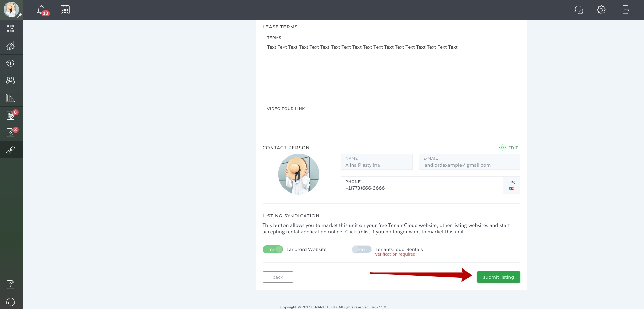Click the LISTING SYNDICATION heading

(x=291, y=216)
